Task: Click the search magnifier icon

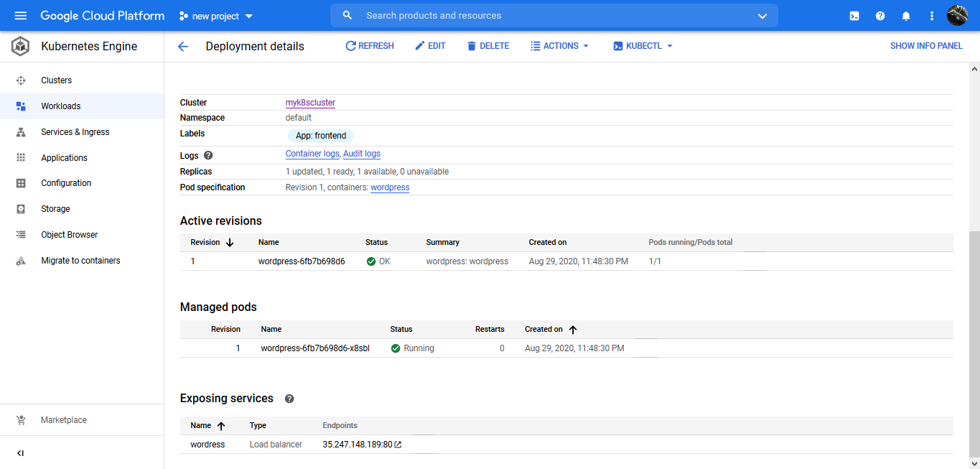Action: tap(347, 15)
